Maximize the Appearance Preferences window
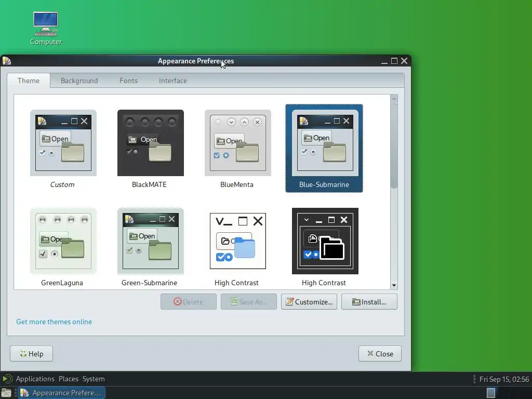The height and width of the screenshot is (399, 532). click(394, 61)
